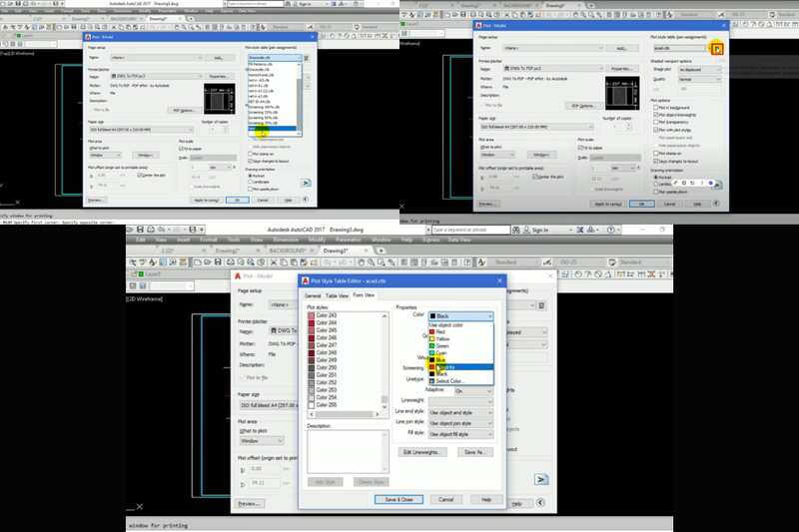The image size is (799, 532).
Task: Click PDF Options button in acad.ctb Plot dialog
Action: point(583,106)
